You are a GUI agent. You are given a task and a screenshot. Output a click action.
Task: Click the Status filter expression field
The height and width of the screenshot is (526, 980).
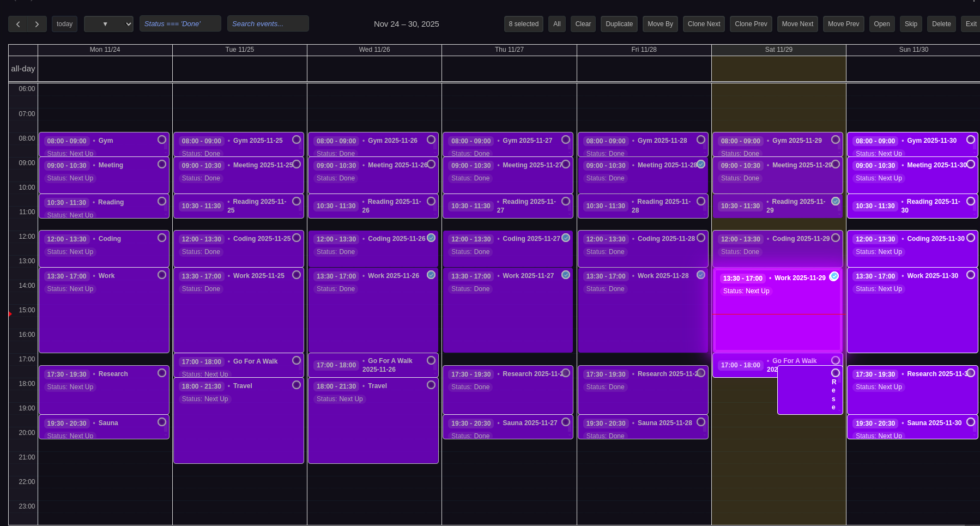[x=180, y=24]
